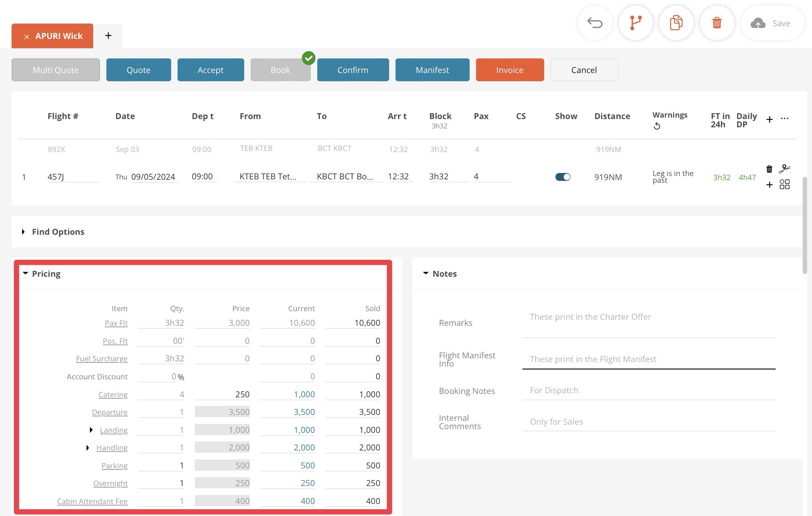The height and width of the screenshot is (516, 812).
Task: Reset warnings with refresh arrow icon
Action: (x=657, y=127)
